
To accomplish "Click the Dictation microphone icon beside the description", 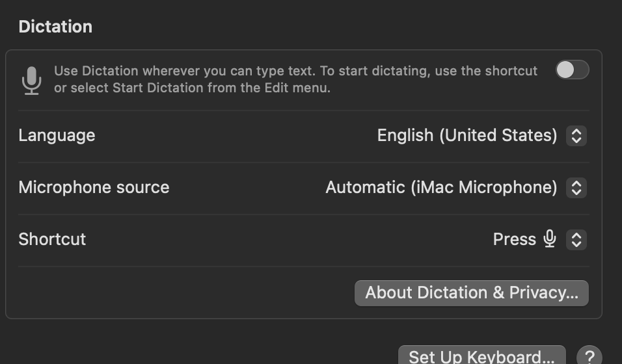I will [x=31, y=80].
